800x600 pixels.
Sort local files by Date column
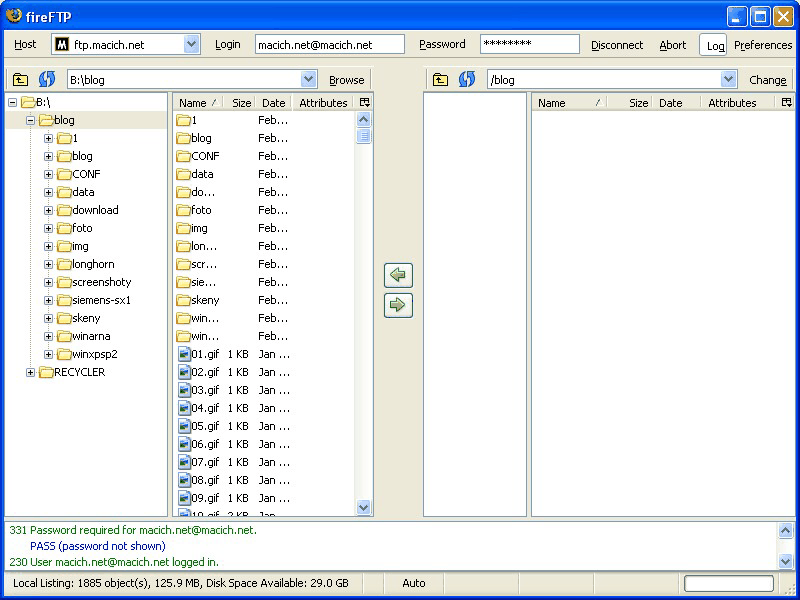click(273, 103)
